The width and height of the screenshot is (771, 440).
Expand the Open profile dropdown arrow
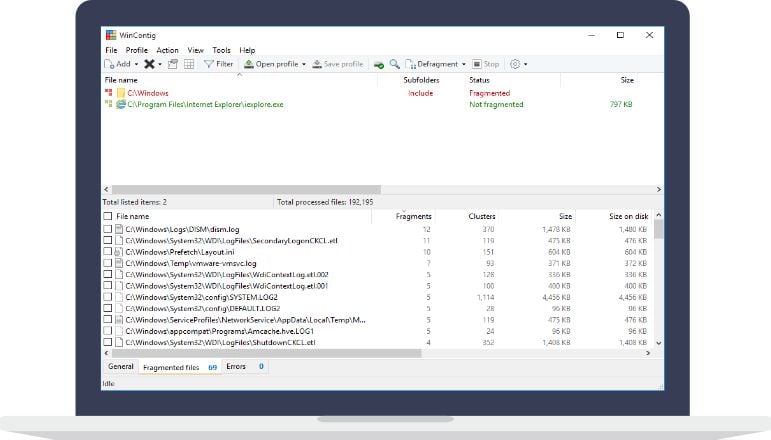[304, 64]
